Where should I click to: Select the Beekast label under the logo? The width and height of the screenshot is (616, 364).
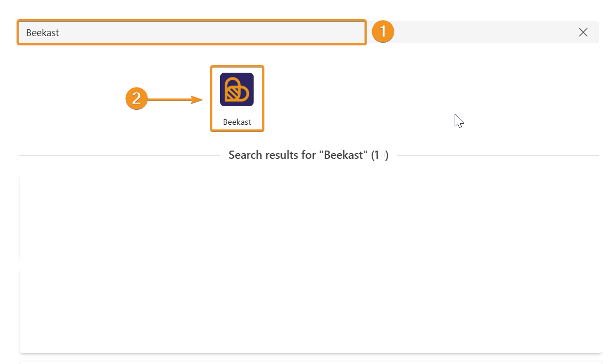tap(237, 122)
